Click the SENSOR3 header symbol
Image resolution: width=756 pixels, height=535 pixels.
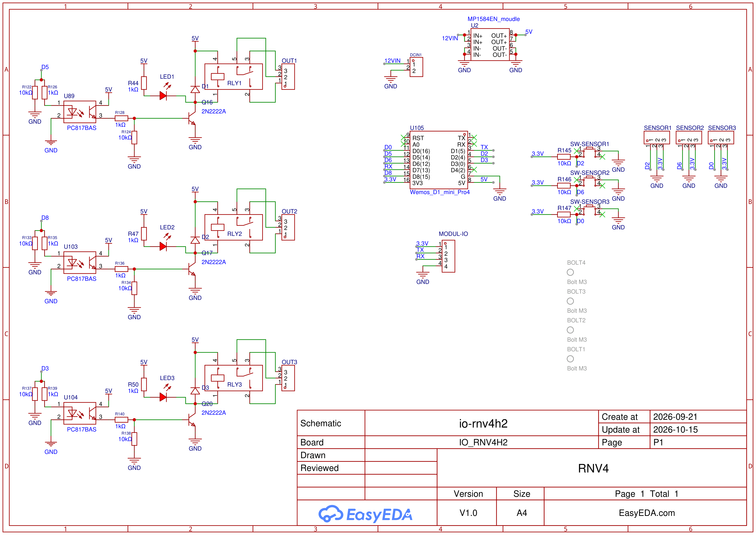pyautogui.click(x=721, y=137)
